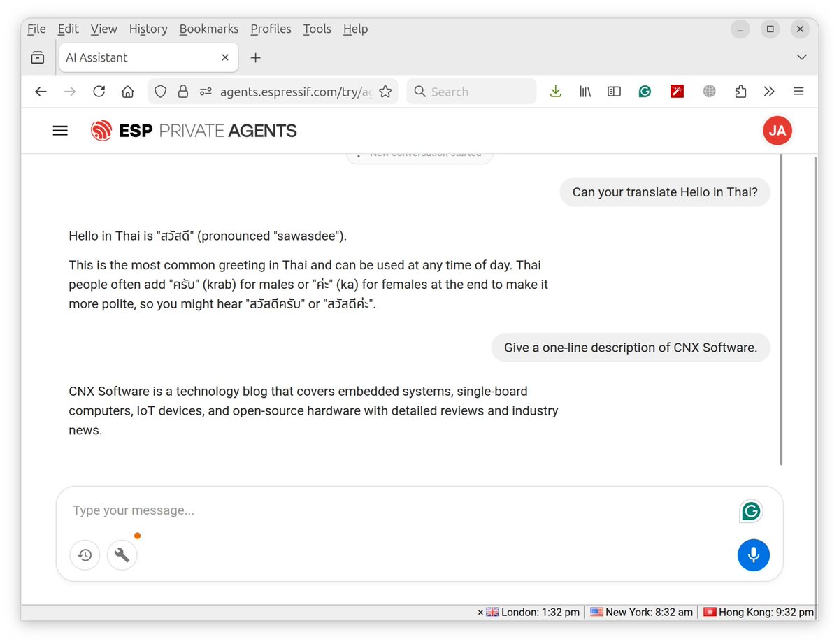Screen dimensions: 839x644
Task: Close the AI Assistant tab
Action: point(225,57)
